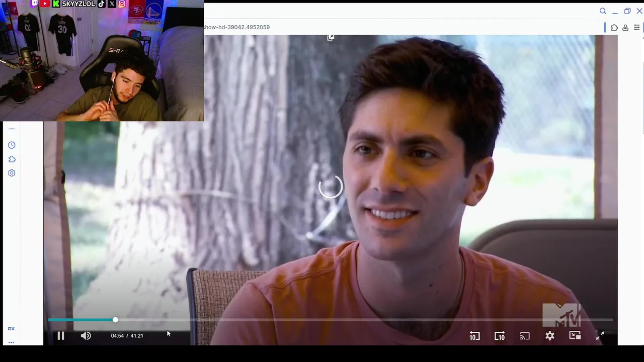This screenshot has height=362, width=644.
Task: Click the 04:54 / 41:21 time display
Action: pos(127,335)
